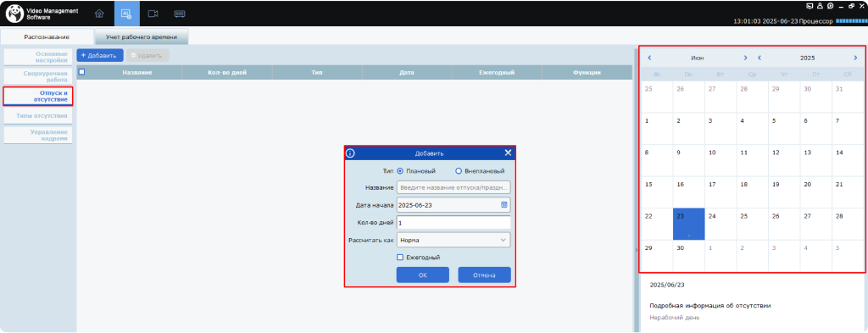Click the Функции column header
Image resolution: width=868 pixels, height=333 pixels.
pyautogui.click(x=587, y=73)
